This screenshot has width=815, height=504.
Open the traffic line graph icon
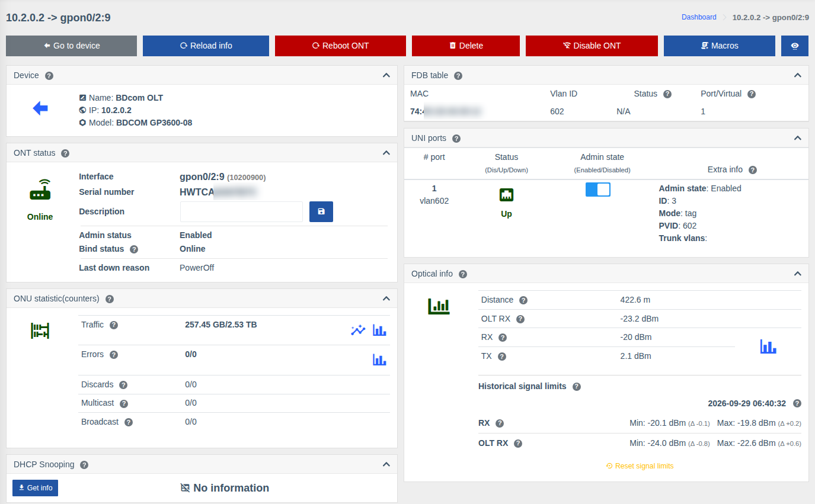click(357, 330)
